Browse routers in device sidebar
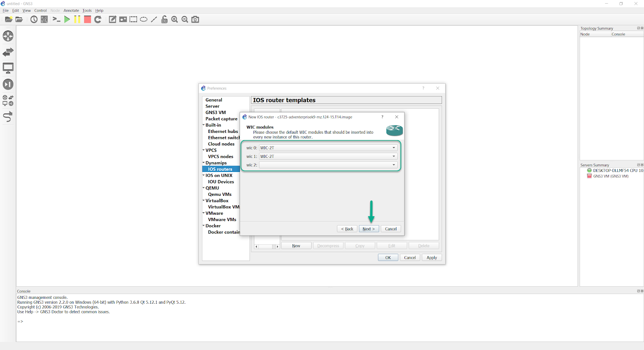Viewport: 644px width, 350px height. (8, 36)
